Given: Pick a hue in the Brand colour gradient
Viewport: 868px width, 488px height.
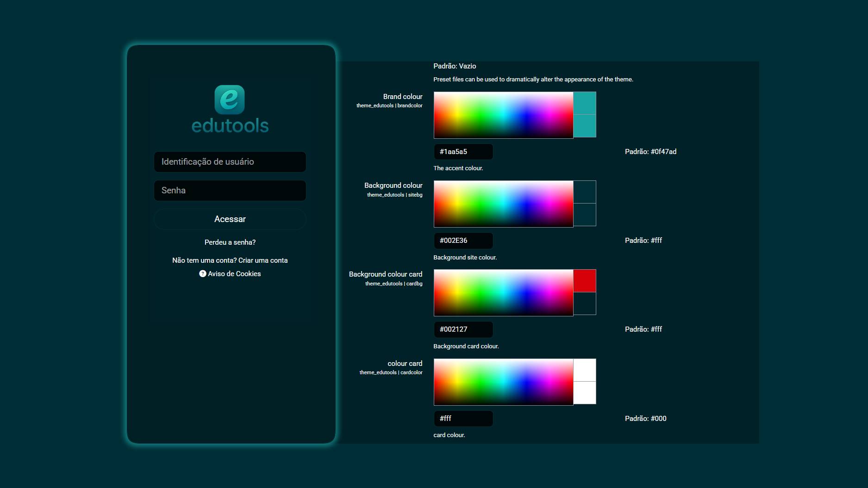Looking at the screenshot, I should coord(503,115).
